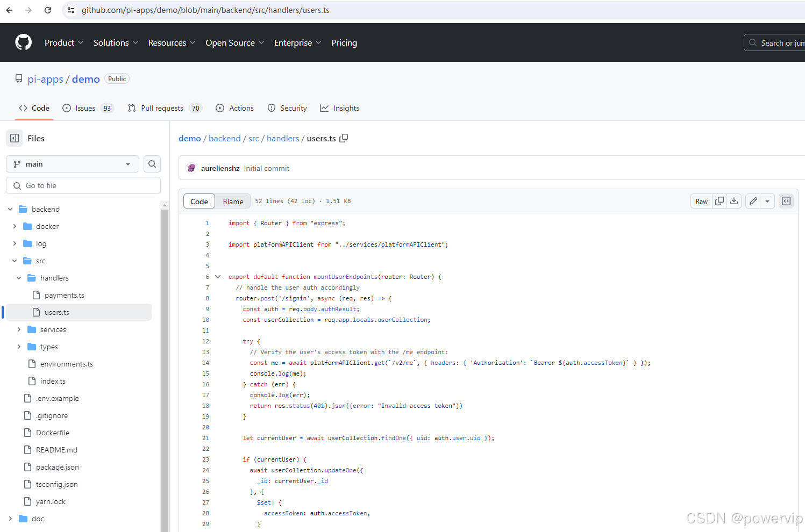The width and height of the screenshot is (805, 532).
Task: Open index.ts in the file tree
Action: (53, 381)
